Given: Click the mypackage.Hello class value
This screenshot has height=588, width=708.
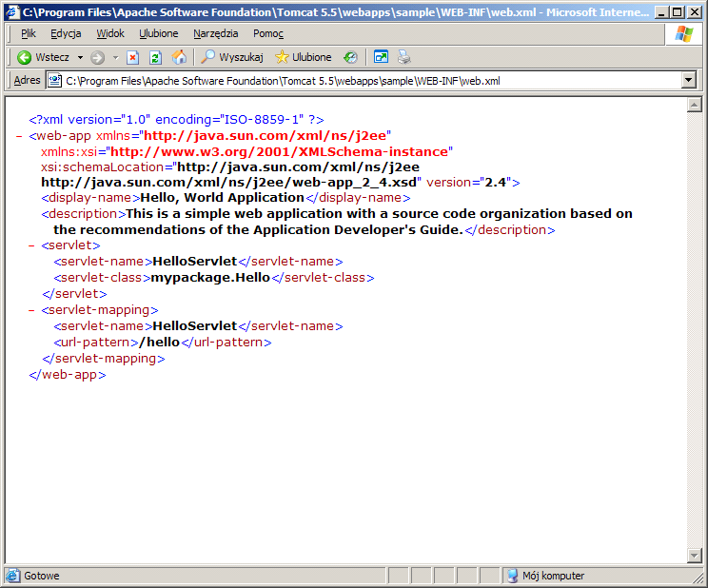Looking at the screenshot, I should (x=210, y=278).
